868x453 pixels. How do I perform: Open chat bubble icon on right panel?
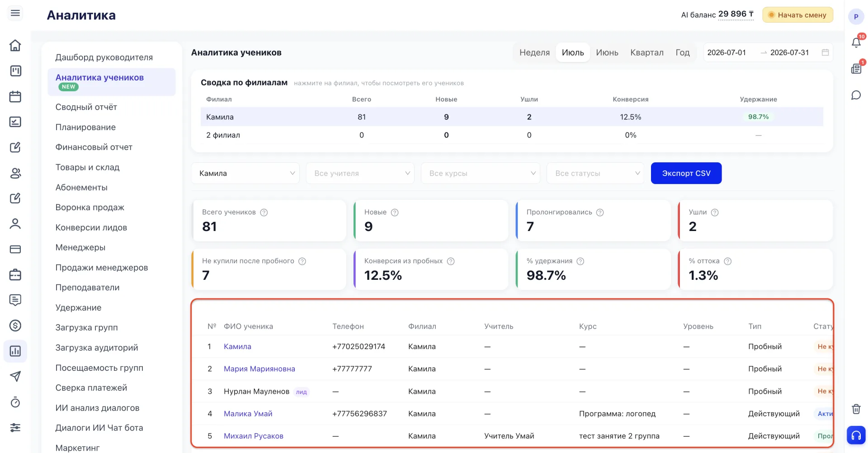[856, 95]
